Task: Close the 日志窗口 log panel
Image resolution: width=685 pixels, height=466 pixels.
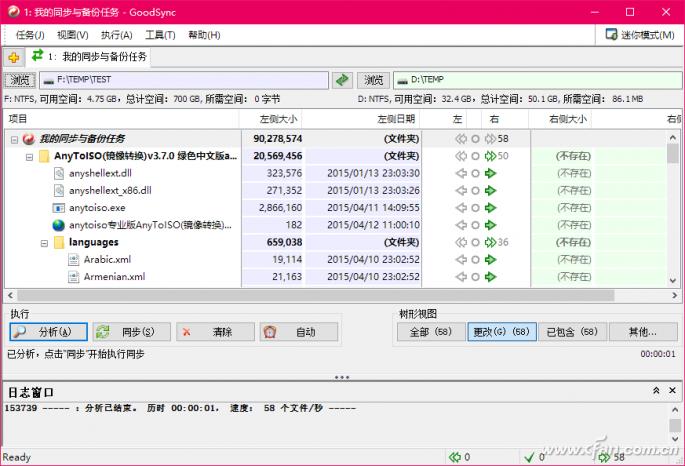Action: 672,391
